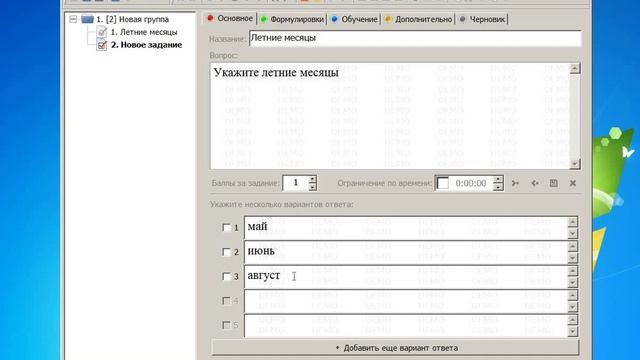
Task: Click scroll up arrow of май answer
Action: click(x=573, y=222)
